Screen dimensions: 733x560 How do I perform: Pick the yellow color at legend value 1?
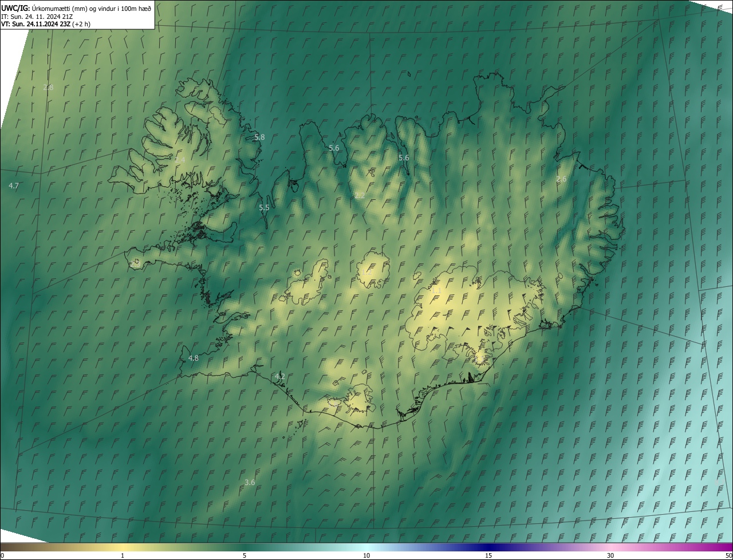point(123,547)
